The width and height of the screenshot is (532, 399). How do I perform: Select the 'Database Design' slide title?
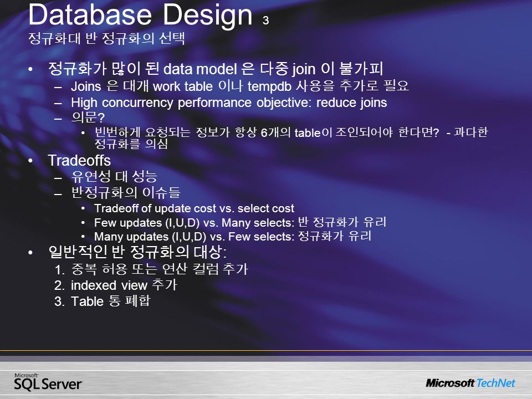tap(140, 14)
